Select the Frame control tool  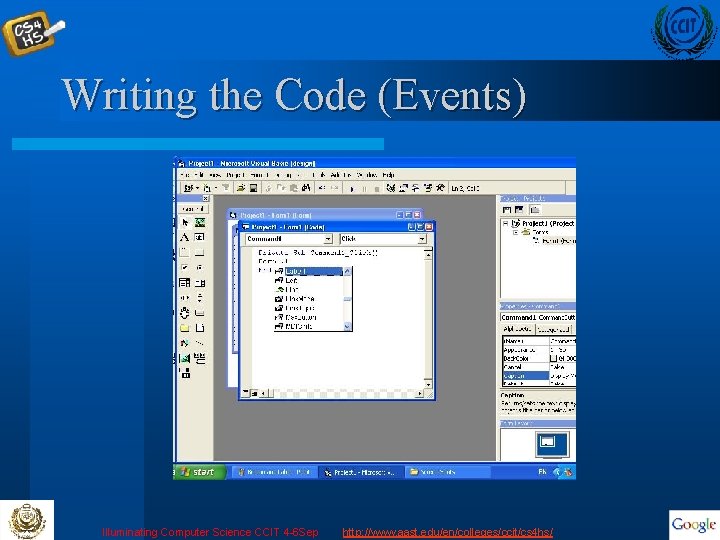185,253
